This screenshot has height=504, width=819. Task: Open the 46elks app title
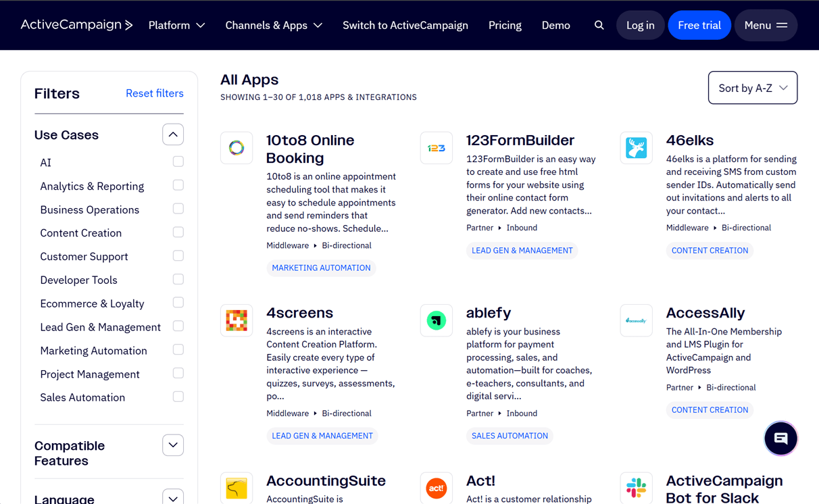pos(690,141)
